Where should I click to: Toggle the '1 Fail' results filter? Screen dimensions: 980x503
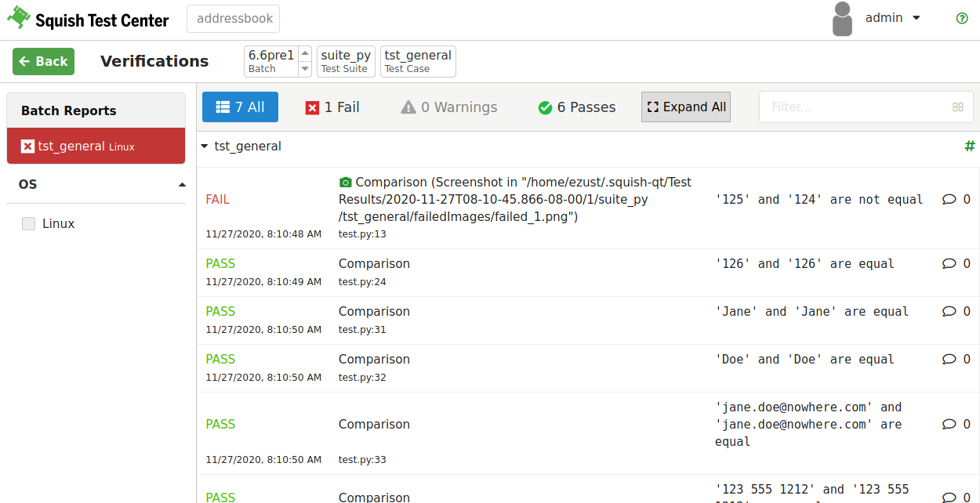click(x=332, y=107)
